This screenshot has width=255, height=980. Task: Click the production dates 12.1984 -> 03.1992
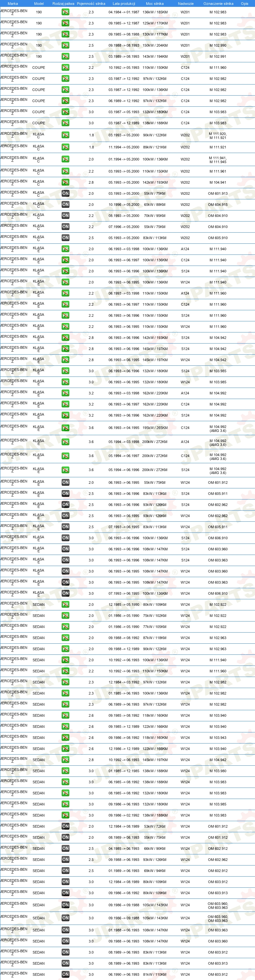[x=124, y=682]
